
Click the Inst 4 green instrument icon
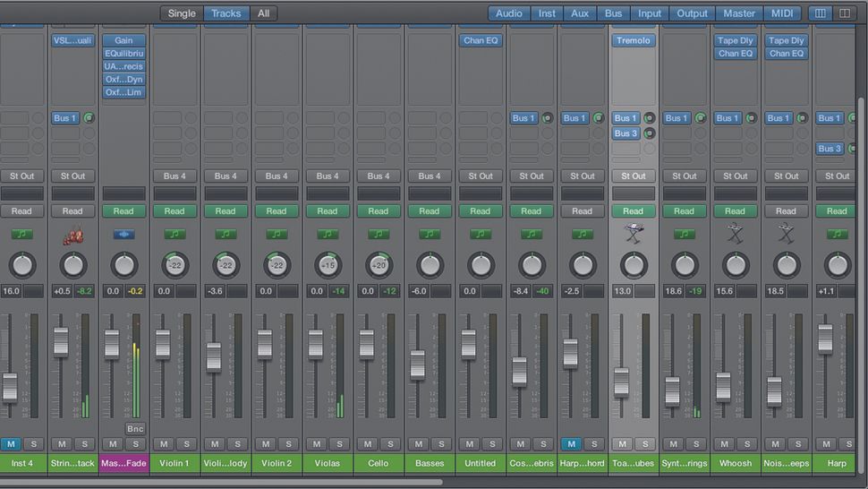[x=21, y=235]
